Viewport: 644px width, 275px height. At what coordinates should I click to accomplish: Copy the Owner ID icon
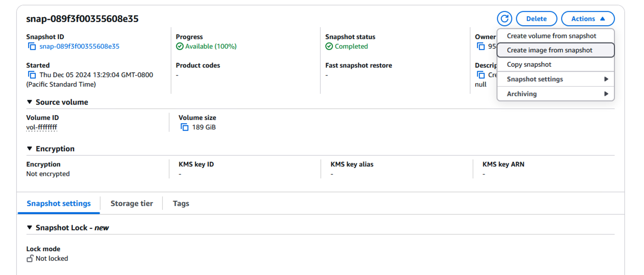point(481,47)
